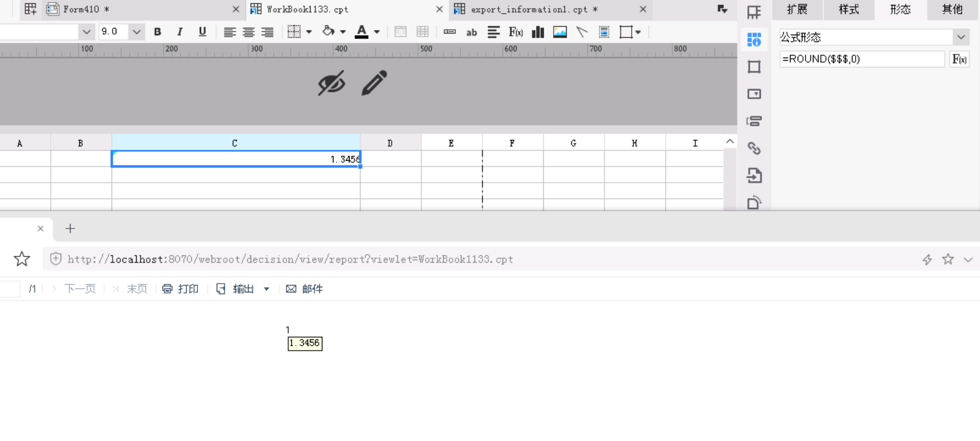The height and width of the screenshot is (441, 980).
Task: Insert formula using toolbar F(x) icon
Action: pyautogui.click(x=516, y=32)
